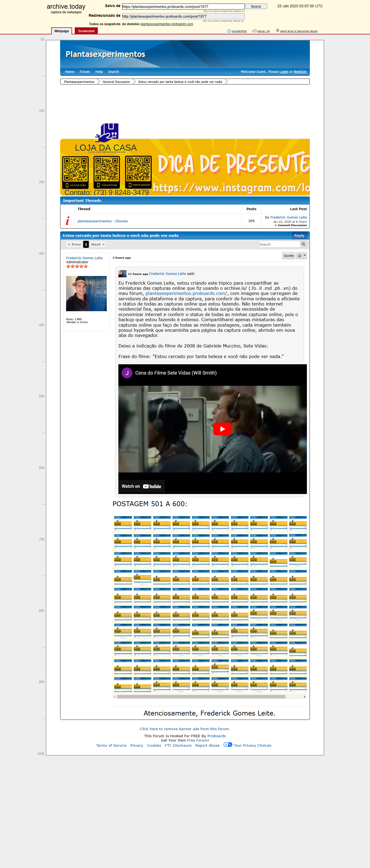Screen dimensions: 370x868
Task: Click the purple J channel avatar on video
Action: (127, 373)
